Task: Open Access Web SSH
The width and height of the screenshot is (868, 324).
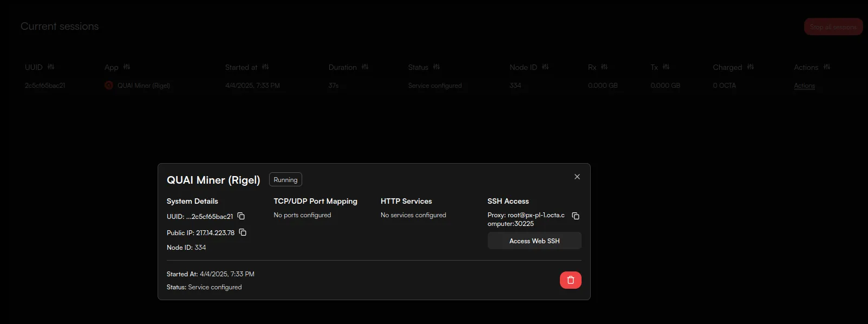Action: coord(534,241)
